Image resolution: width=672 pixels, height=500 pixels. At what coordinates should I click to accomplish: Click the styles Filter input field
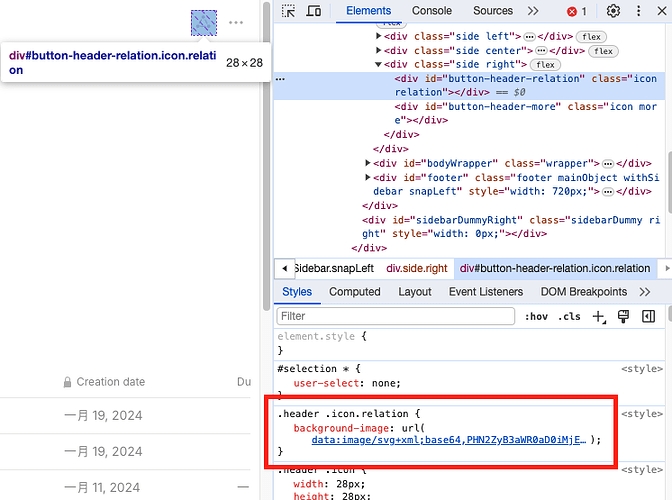tap(395, 316)
